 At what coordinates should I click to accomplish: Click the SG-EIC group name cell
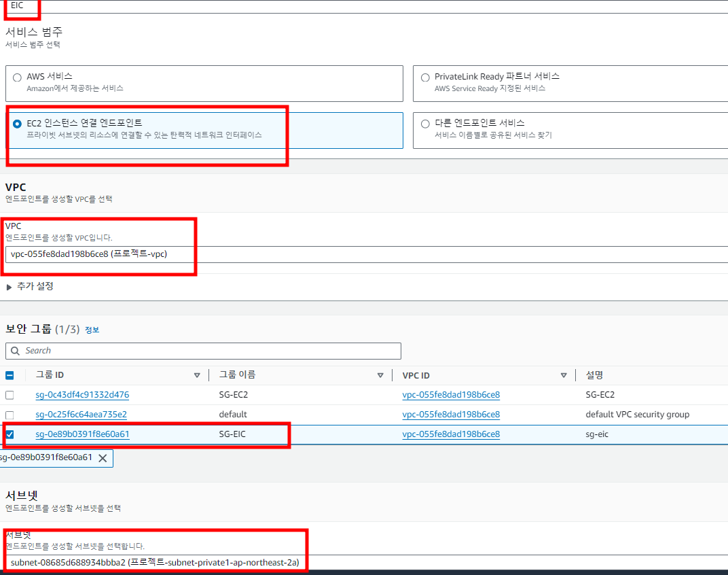click(232, 434)
